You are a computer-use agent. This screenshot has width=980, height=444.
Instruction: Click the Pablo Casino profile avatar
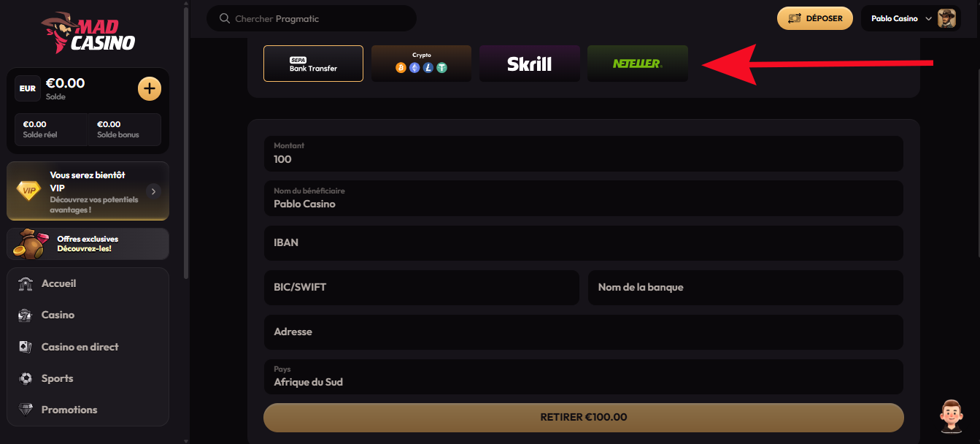(947, 18)
